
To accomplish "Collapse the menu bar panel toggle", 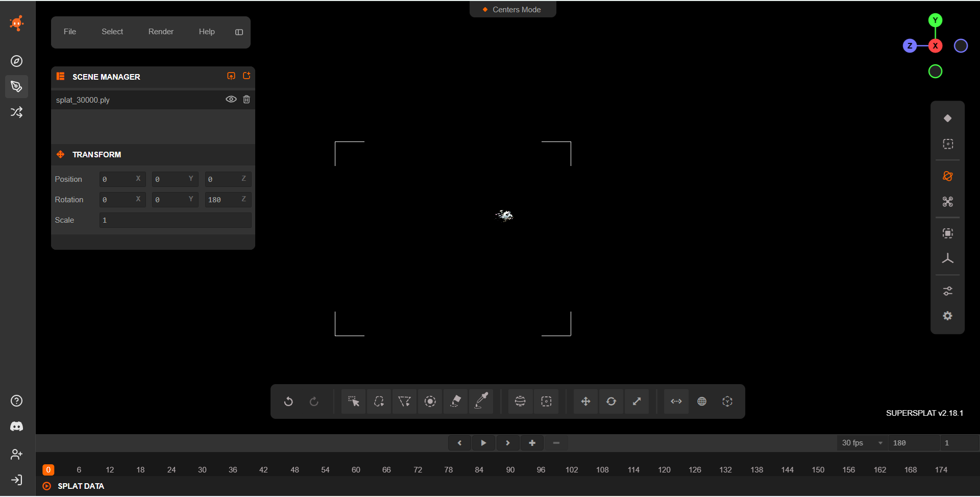I will coord(239,32).
